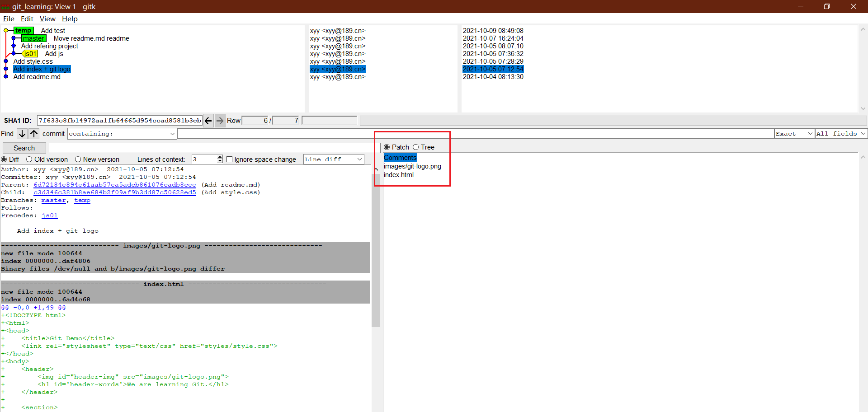Find previous match with up arrow
Image resolution: width=868 pixels, height=412 pixels.
34,134
